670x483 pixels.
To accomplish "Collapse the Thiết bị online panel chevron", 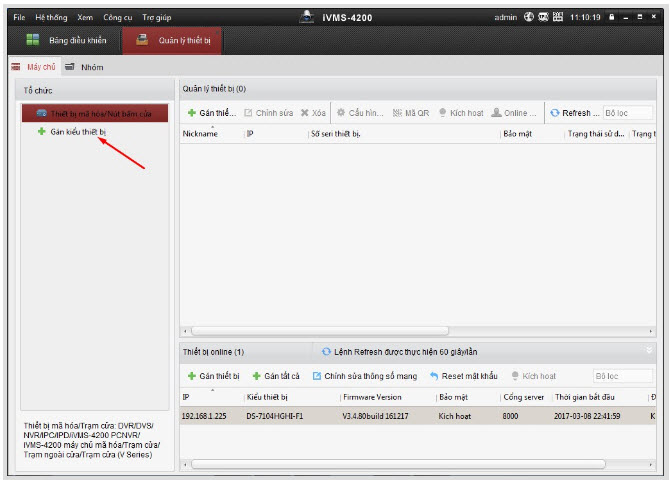I will point(648,351).
